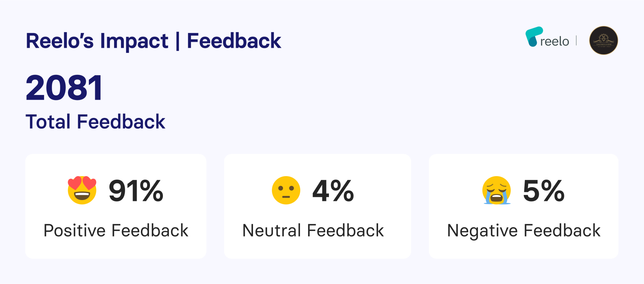Click the divider line beside reelo logo
This screenshot has width=644, height=284.
[x=576, y=41]
